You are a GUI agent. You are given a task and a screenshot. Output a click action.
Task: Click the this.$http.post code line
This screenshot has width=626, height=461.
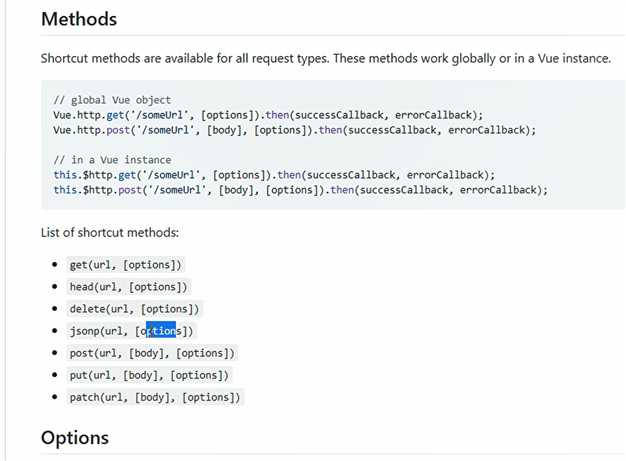301,190
